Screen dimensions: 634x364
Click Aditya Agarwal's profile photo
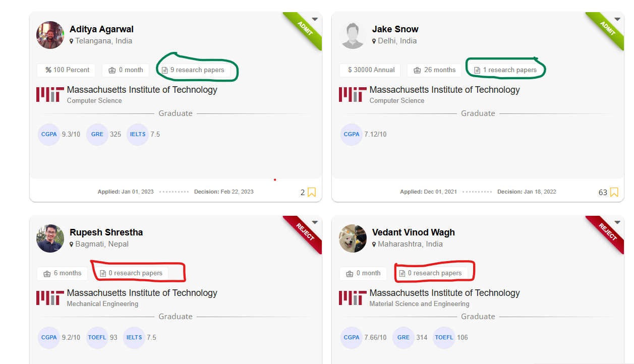[50, 35]
